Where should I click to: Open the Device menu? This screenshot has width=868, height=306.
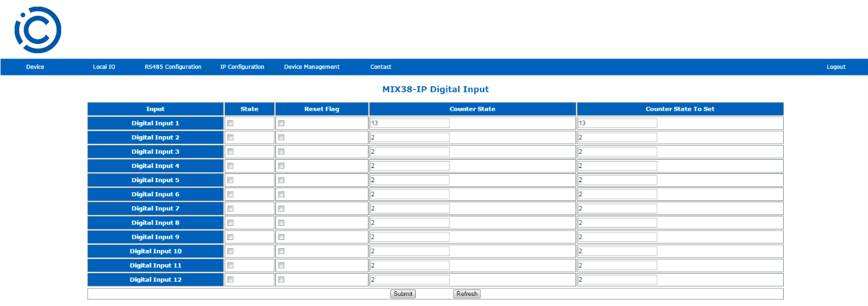[35, 67]
